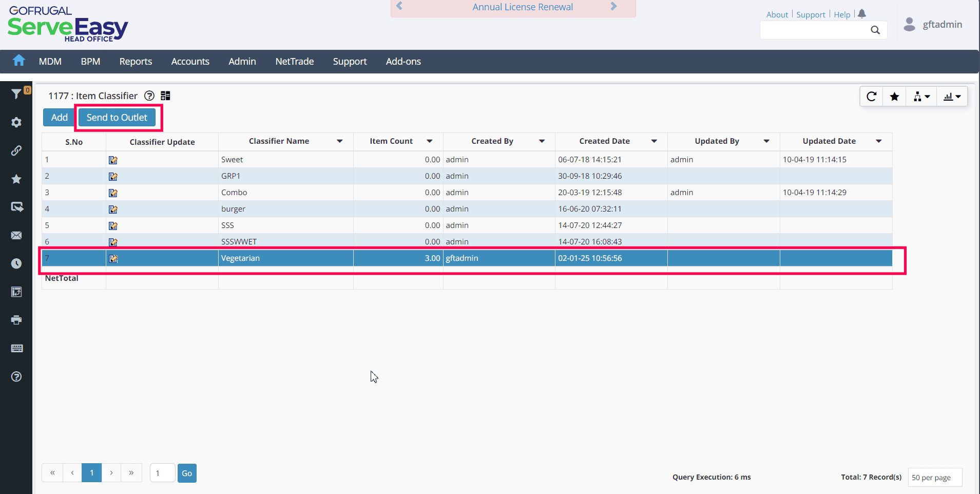Open the screen-share icon in left sidebar

(16, 207)
